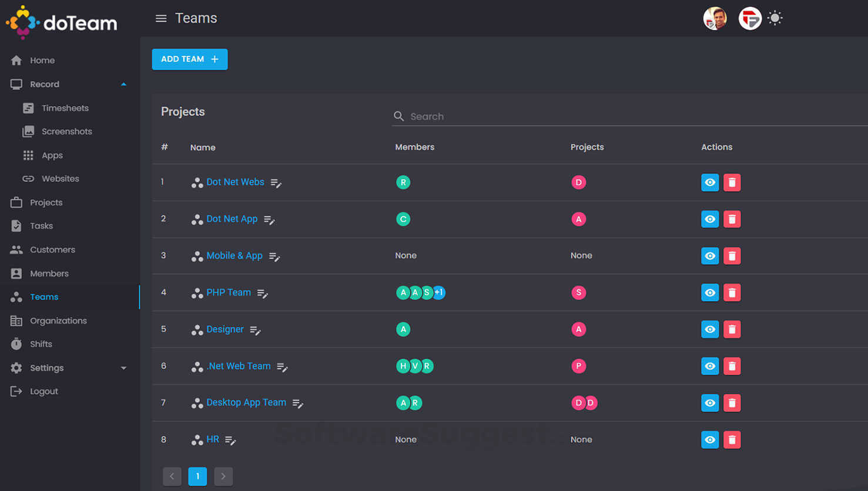
Task: Click the eye icon for Designer team
Action: tap(710, 329)
